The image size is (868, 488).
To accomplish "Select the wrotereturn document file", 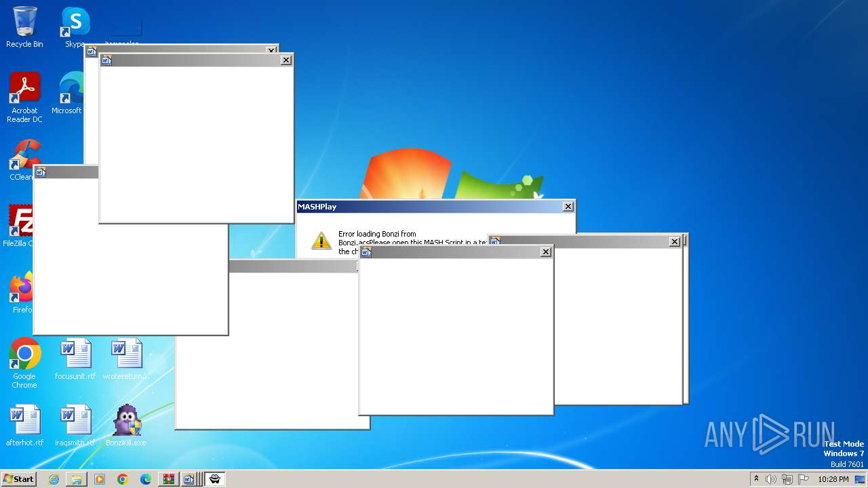I will 126,359.
